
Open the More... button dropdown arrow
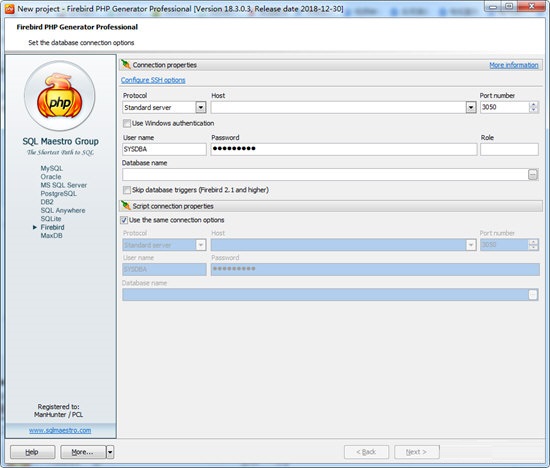[110, 452]
